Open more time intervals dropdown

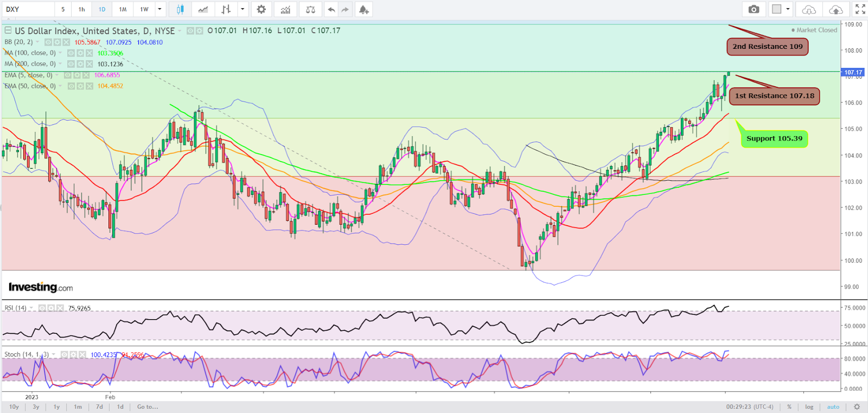tap(159, 9)
